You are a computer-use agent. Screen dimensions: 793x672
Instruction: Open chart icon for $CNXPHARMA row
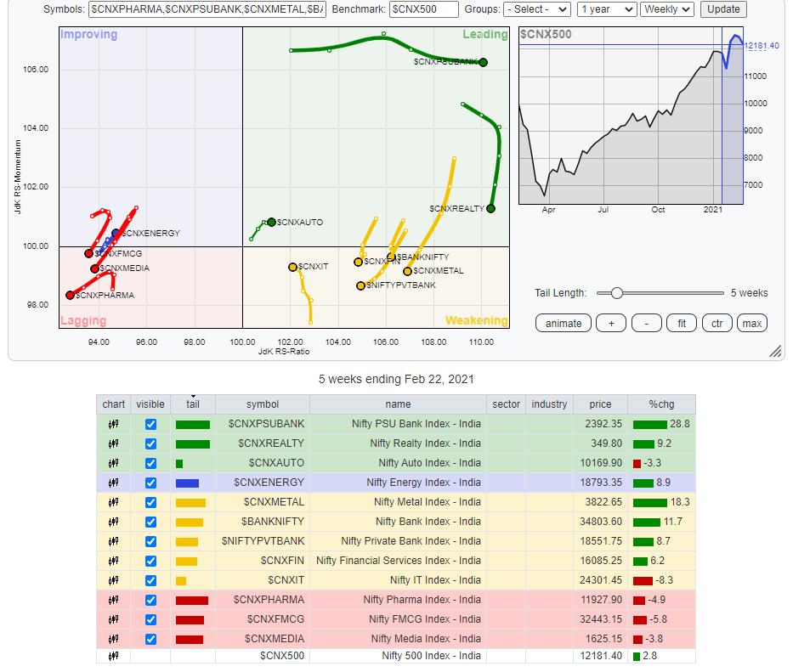(113, 600)
